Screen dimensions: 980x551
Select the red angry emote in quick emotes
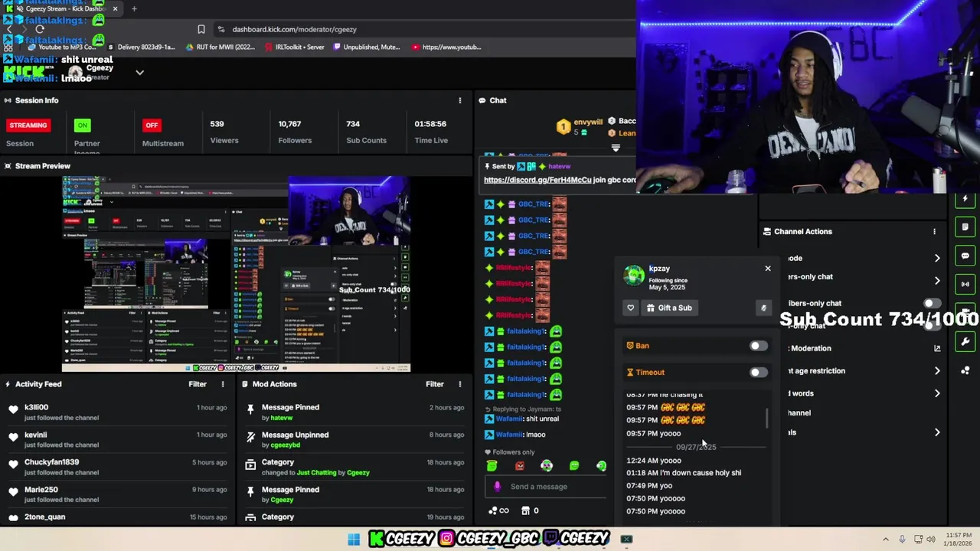(520, 465)
